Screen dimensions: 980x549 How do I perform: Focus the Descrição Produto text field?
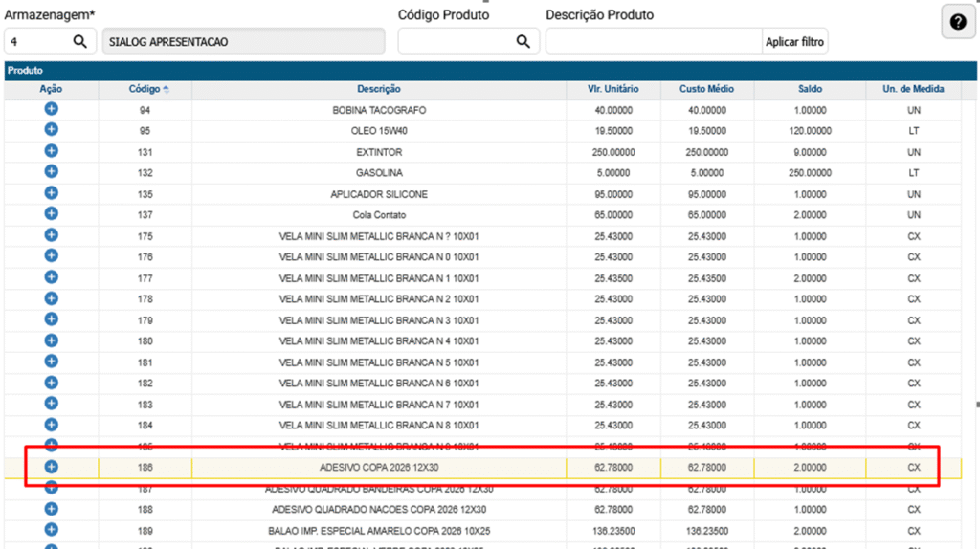coord(653,41)
